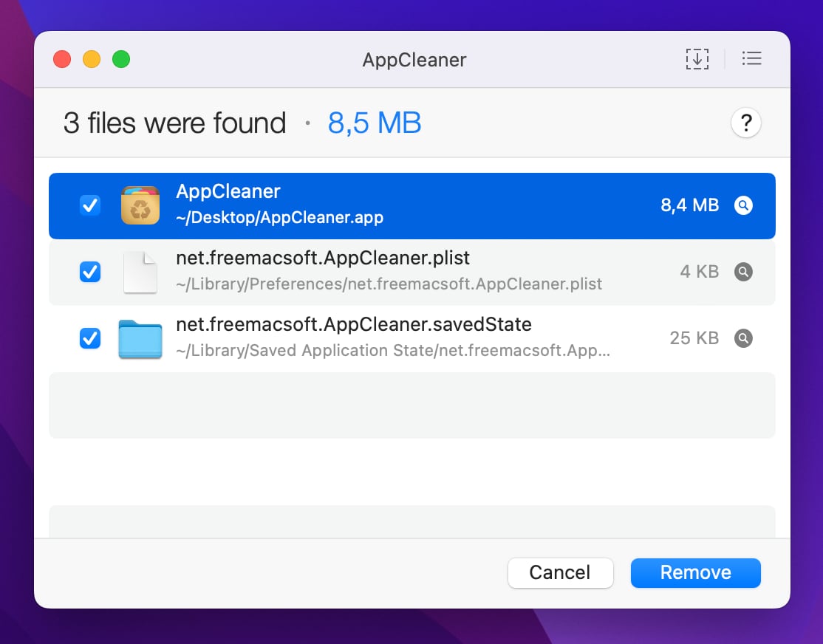Click the 8,5 MB total size label

coord(375,123)
